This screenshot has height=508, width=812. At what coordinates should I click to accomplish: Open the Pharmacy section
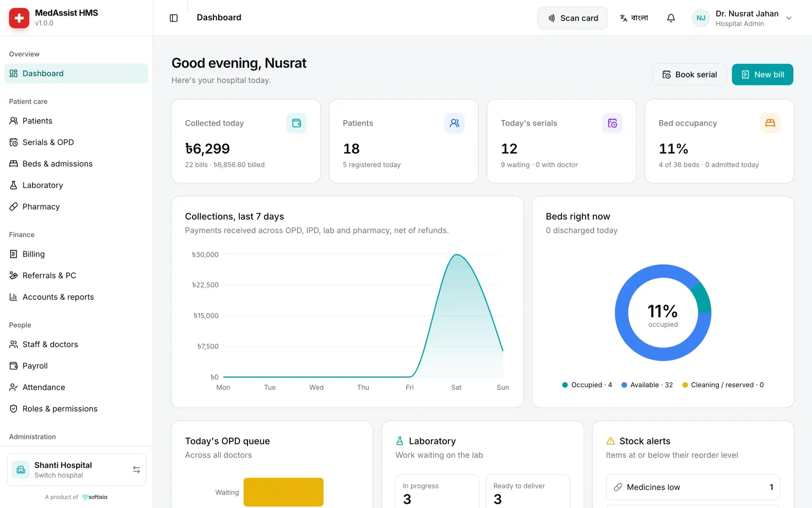coord(76,207)
